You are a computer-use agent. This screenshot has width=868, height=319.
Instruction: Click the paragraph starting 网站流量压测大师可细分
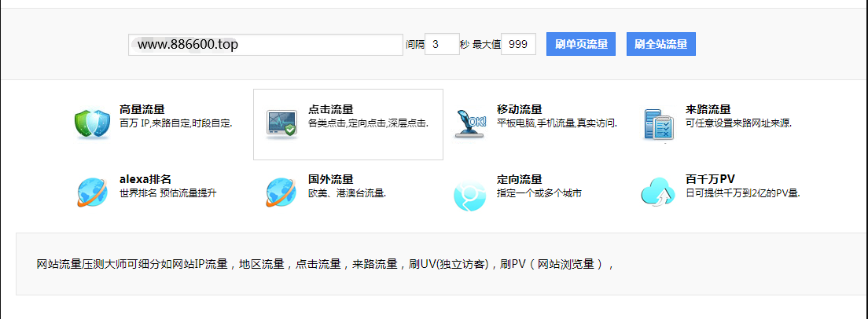pyautogui.click(x=325, y=264)
